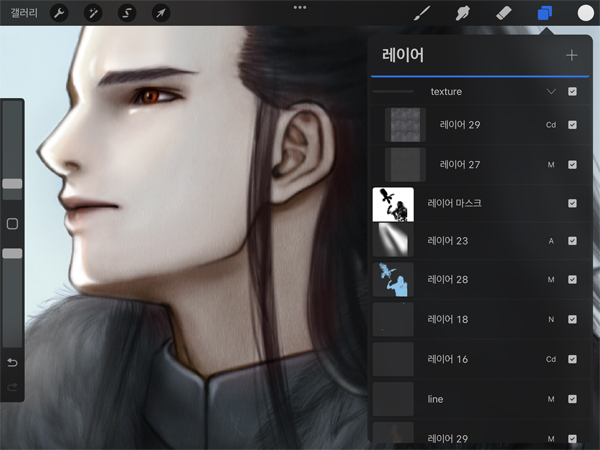The image size is (600, 450).
Task: Select the Brush tool
Action: 422,13
